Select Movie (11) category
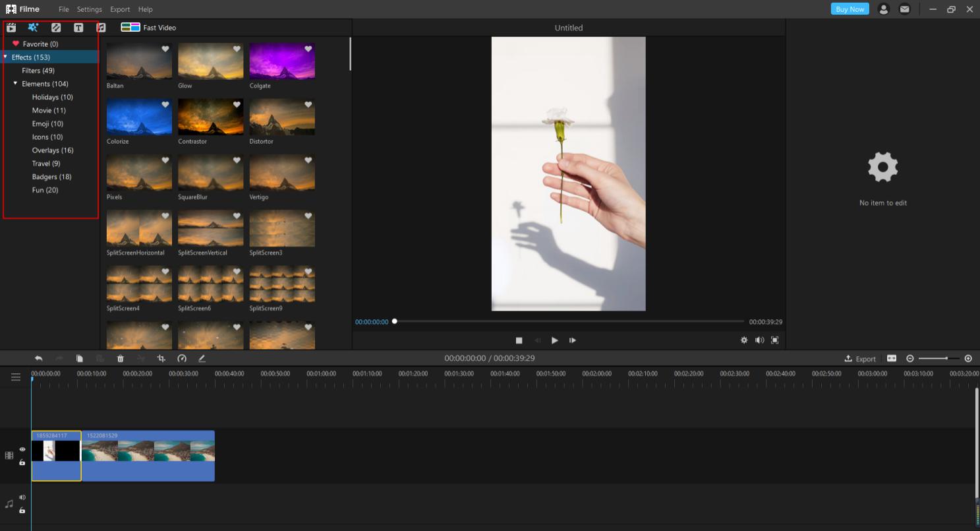 (x=49, y=110)
